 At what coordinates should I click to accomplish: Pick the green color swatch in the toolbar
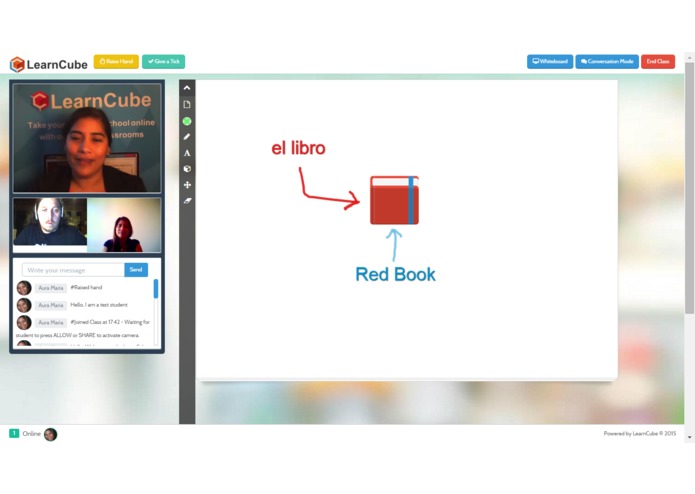tap(187, 121)
